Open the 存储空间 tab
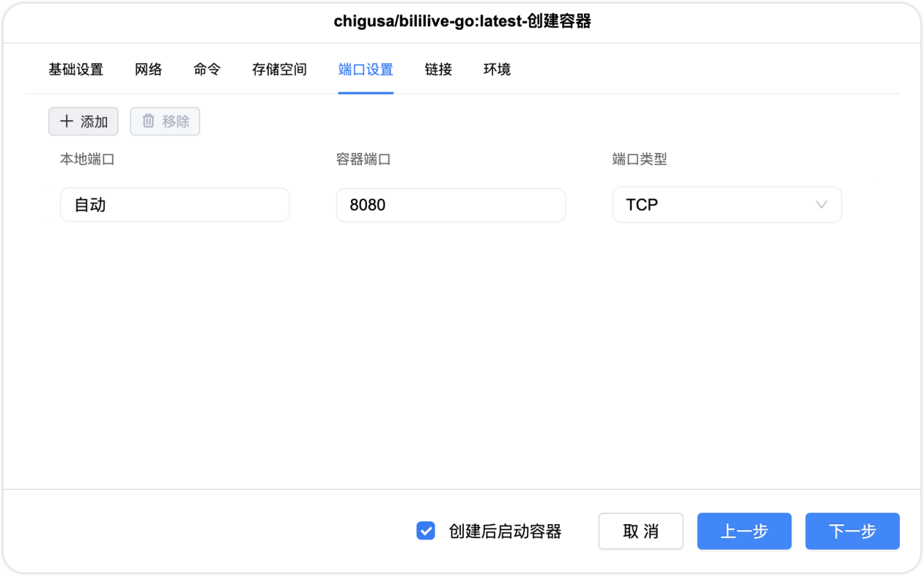The image size is (924, 576). point(279,69)
